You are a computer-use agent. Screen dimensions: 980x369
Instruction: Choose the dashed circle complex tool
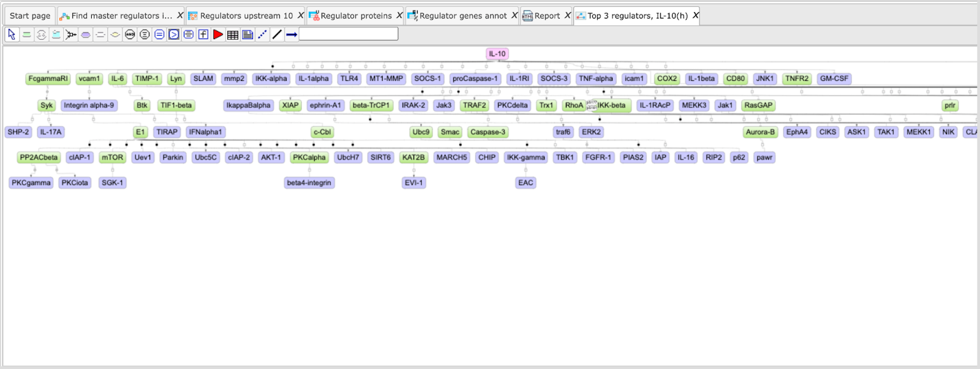pos(41,35)
